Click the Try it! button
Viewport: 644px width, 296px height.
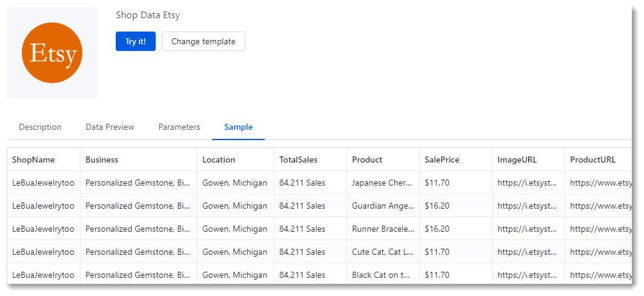point(136,41)
